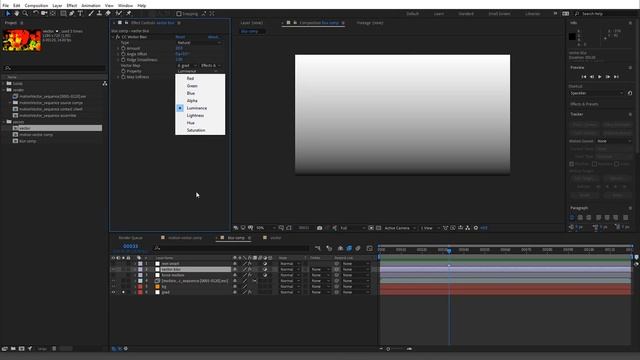Click the mute audio icon in Preview panel
The width and height of the screenshot is (640, 360).
click(630, 93)
